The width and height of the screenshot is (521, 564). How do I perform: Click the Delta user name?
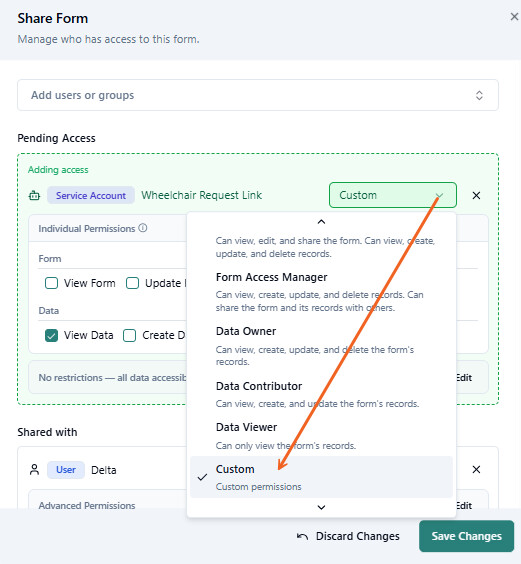click(x=104, y=470)
